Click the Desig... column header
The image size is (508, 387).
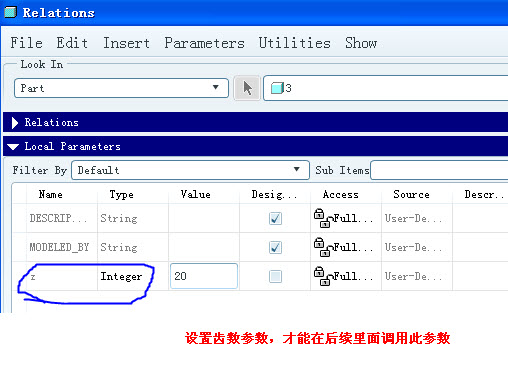(274, 194)
